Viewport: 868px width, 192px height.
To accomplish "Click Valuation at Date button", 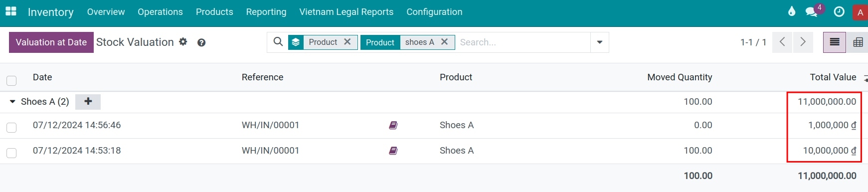I will 51,42.
